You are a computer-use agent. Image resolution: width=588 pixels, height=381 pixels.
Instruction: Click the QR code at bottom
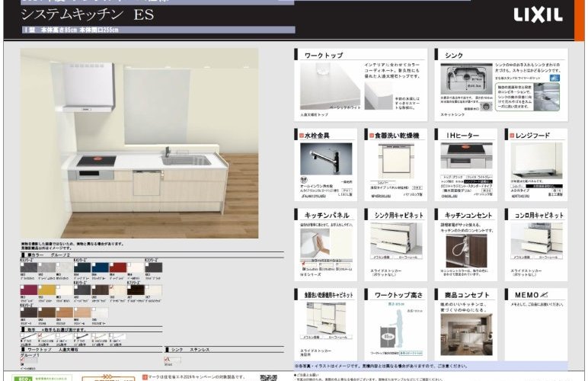[268, 377]
